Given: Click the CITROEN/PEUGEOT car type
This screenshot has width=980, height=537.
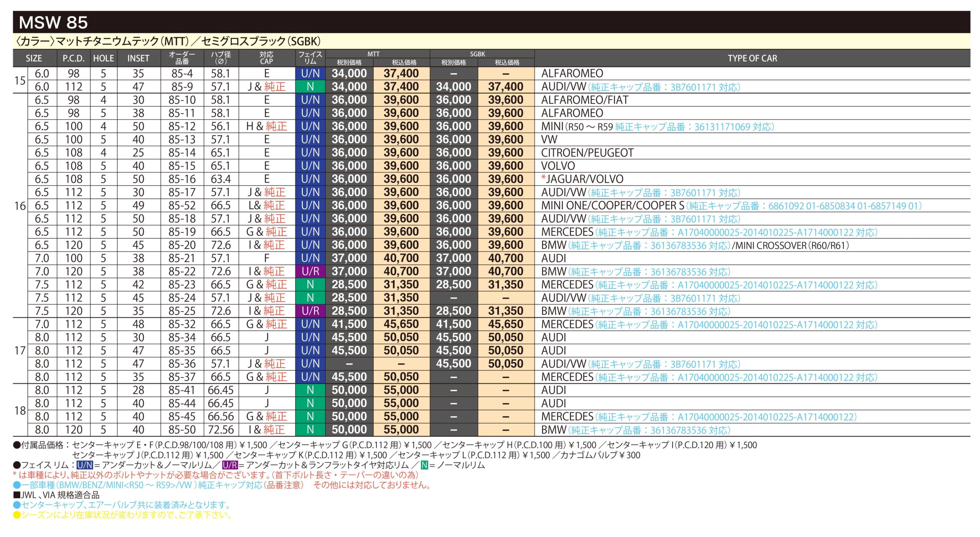Looking at the screenshot, I should pos(587,153).
